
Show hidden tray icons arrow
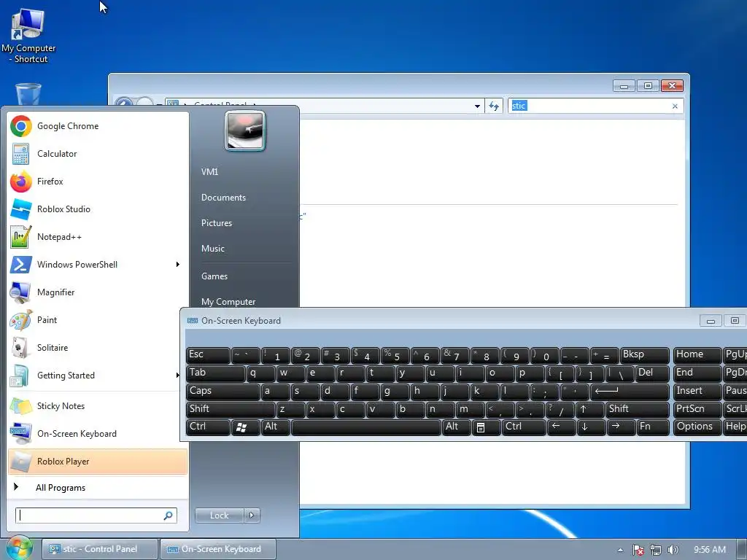[620, 550]
